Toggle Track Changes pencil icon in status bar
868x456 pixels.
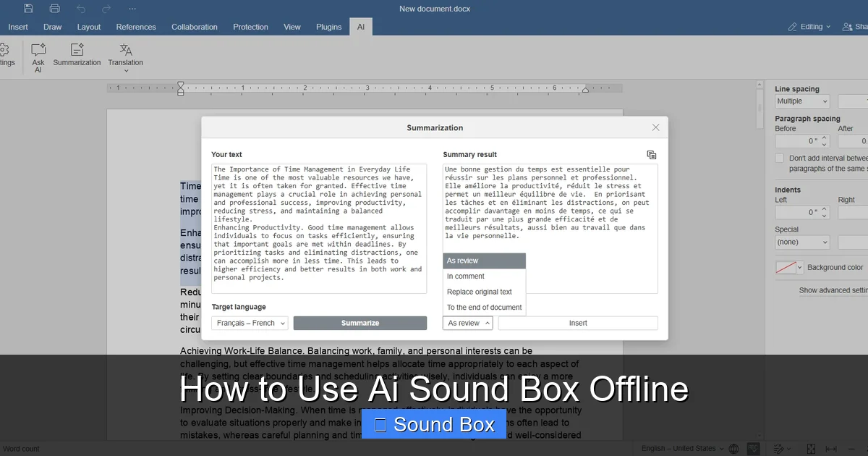(x=780, y=447)
